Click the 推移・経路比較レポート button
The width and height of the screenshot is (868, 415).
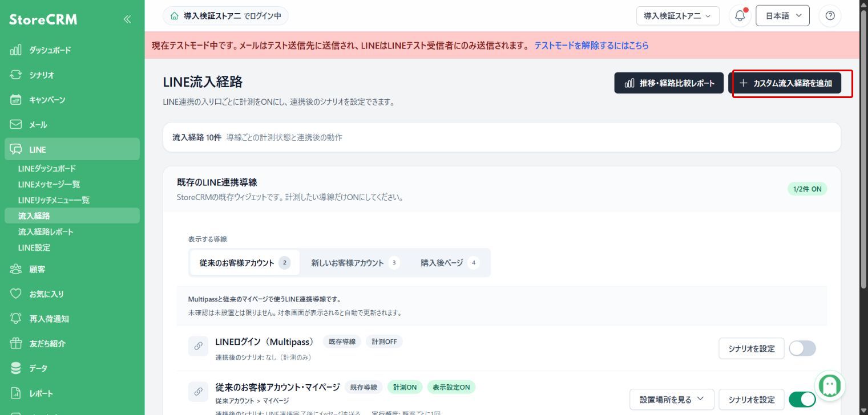tap(669, 83)
